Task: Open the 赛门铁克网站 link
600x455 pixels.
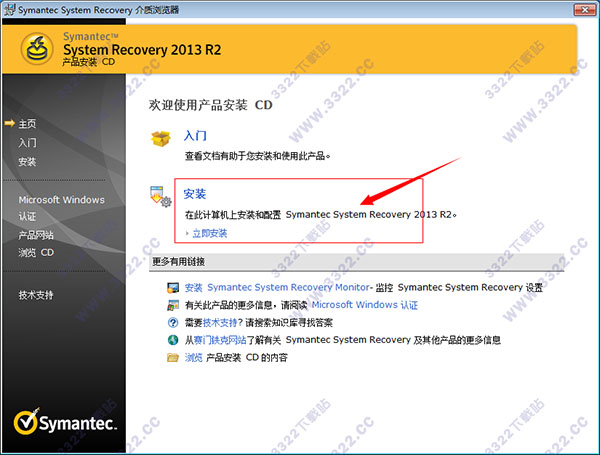Action: point(220,340)
